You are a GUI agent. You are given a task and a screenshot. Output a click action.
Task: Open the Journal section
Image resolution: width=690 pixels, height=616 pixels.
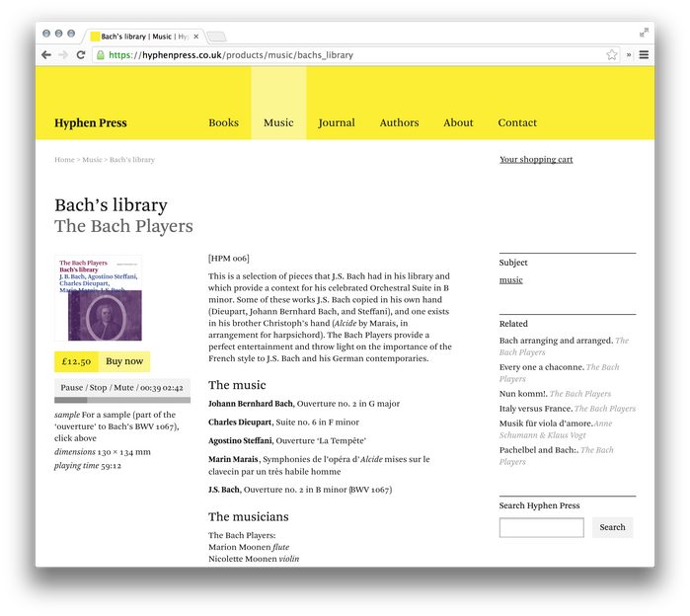(x=337, y=122)
